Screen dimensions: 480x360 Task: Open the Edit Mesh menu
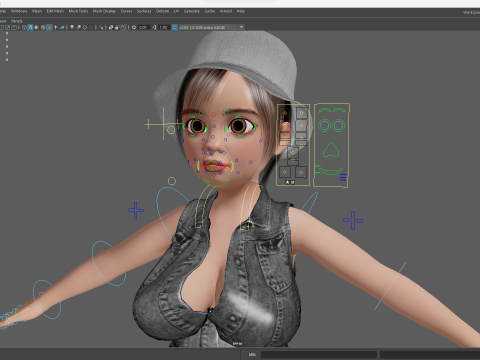point(55,11)
